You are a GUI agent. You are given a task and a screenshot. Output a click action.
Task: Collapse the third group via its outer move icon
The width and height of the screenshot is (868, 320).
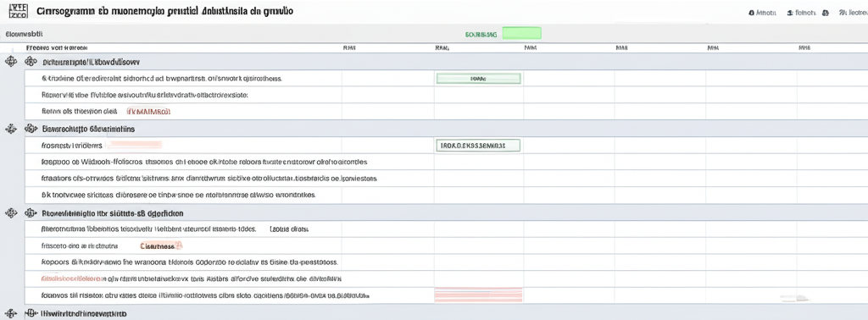(10, 212)
